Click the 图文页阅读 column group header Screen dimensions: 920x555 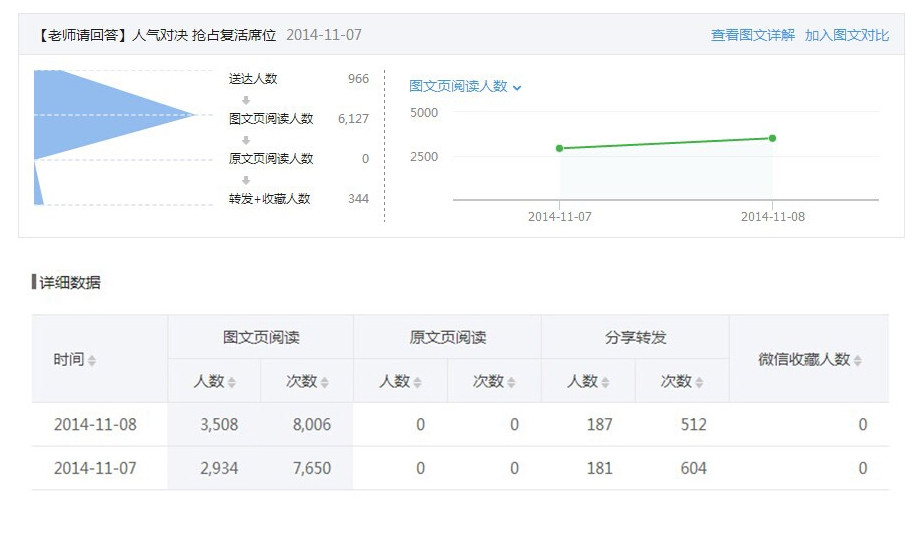point(261,337)
